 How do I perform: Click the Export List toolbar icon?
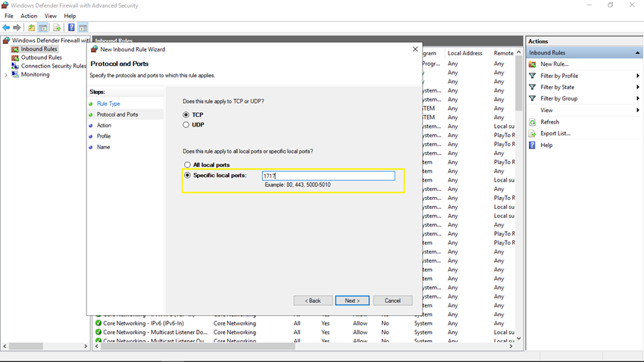coord(57,27)
